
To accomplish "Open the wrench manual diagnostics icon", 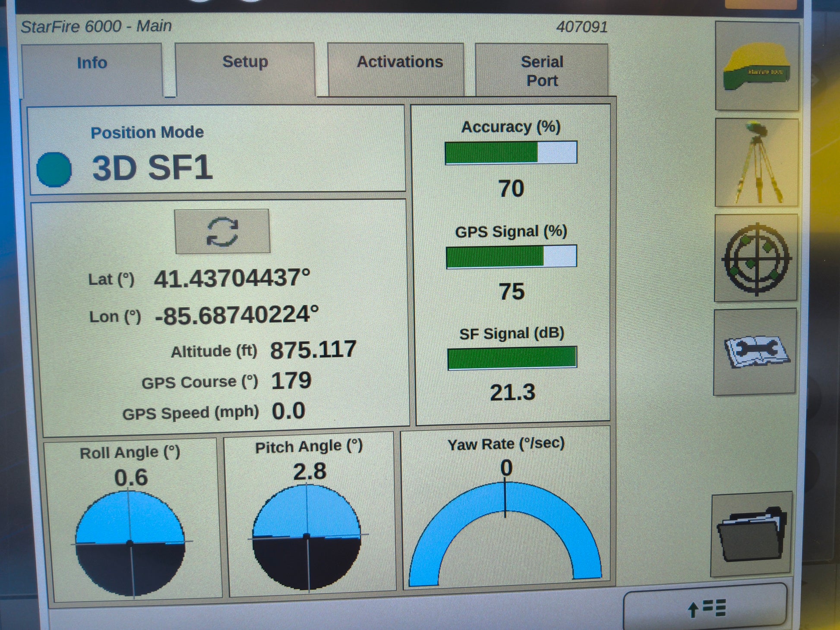I will (755, 352).
